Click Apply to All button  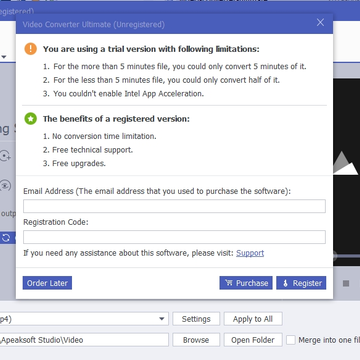253,319
